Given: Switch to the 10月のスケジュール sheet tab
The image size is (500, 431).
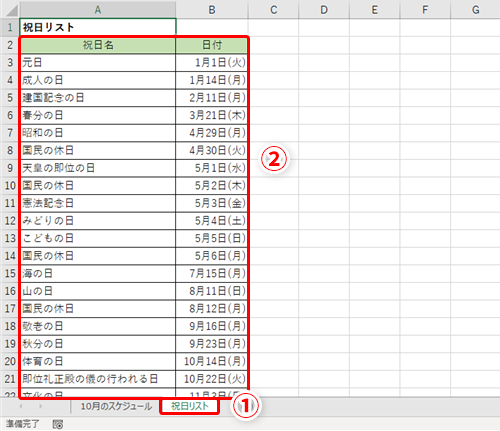Looking at the screenshot, I should (116, 406).
